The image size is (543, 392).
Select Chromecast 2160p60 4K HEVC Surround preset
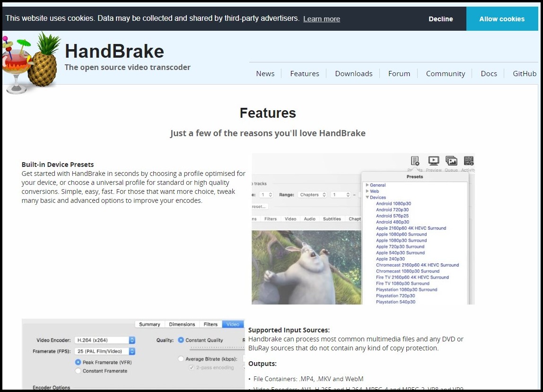pos(417,265)
